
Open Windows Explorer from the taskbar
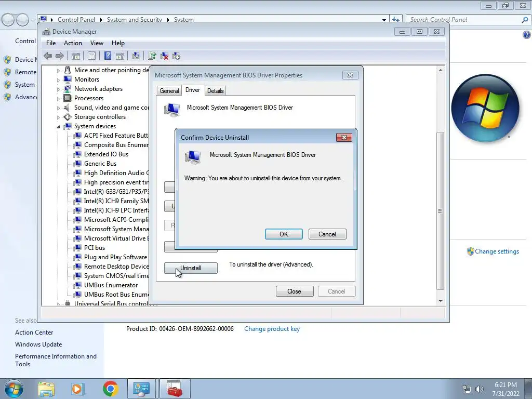tap(46, 389)
